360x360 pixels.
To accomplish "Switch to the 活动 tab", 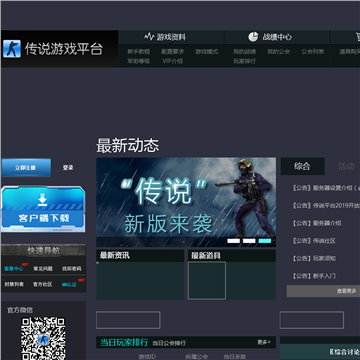I will coord(346,166).
